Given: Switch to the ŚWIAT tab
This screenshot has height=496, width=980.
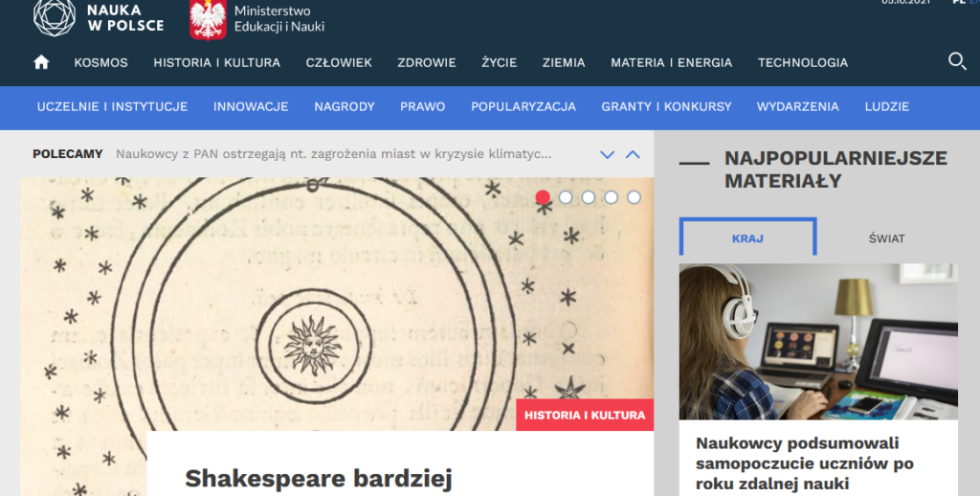Looking at the screenshot, I should tap(886, 238).
